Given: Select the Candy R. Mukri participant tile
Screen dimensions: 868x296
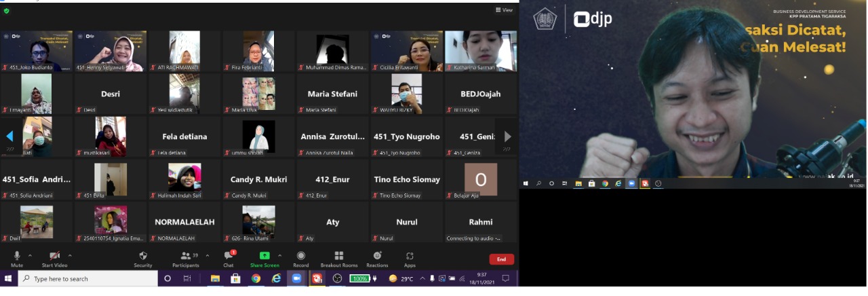Looking at the screenshot, I should point(259,180).
